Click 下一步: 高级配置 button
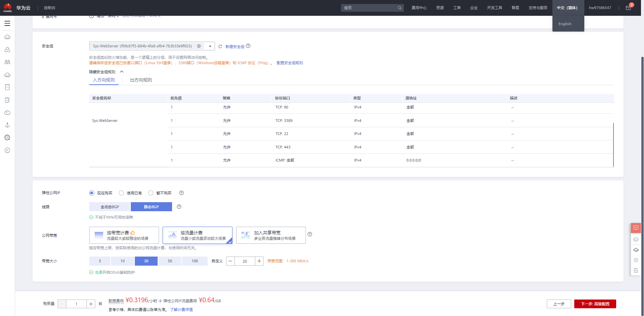644x316 pixels. [595, 304]
